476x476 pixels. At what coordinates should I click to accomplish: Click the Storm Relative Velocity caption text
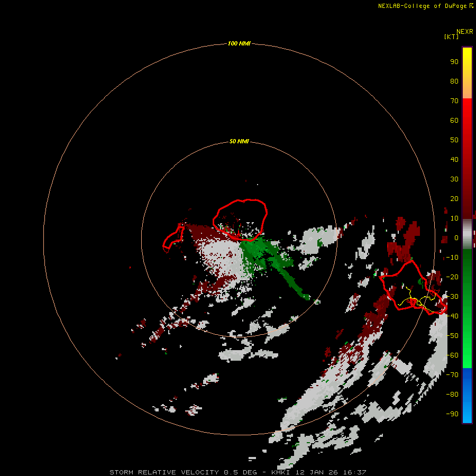pyautogui.click(x=237, y=472)
